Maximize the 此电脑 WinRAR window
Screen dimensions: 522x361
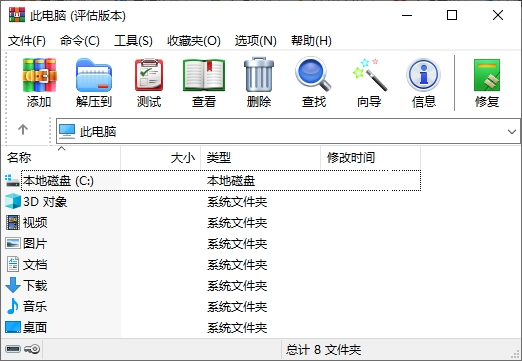point(452,15)
